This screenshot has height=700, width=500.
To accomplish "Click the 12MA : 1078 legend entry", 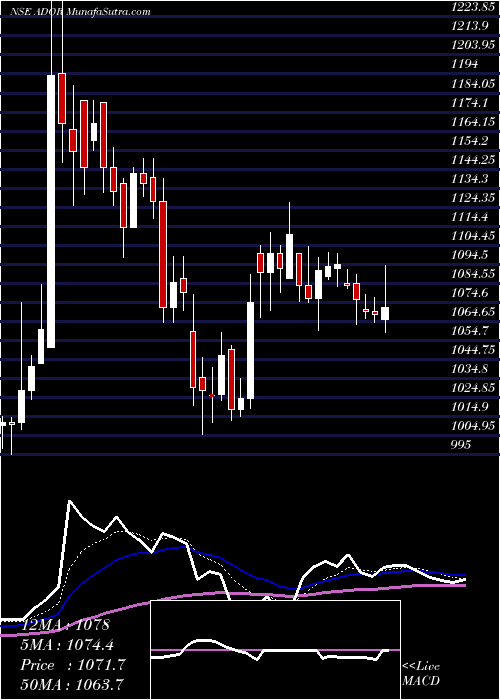I will click(x=64, y=625).
